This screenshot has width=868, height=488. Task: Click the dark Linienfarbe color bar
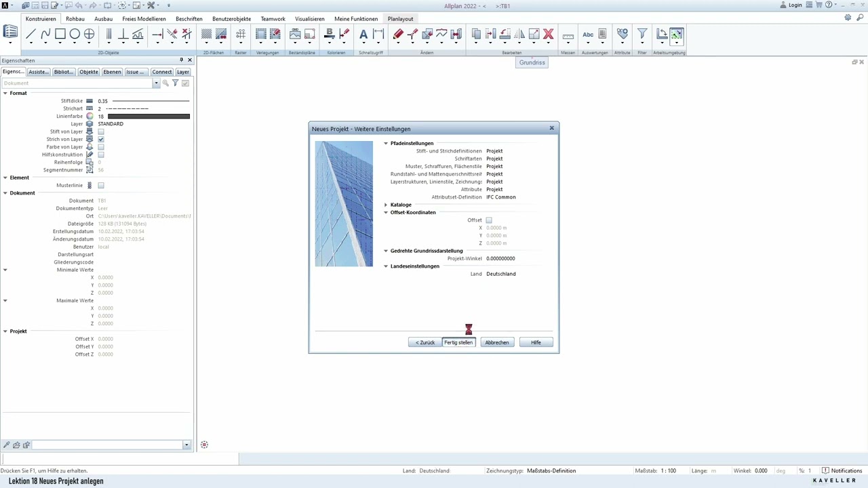pyautogui.click(x=149, y=117)
